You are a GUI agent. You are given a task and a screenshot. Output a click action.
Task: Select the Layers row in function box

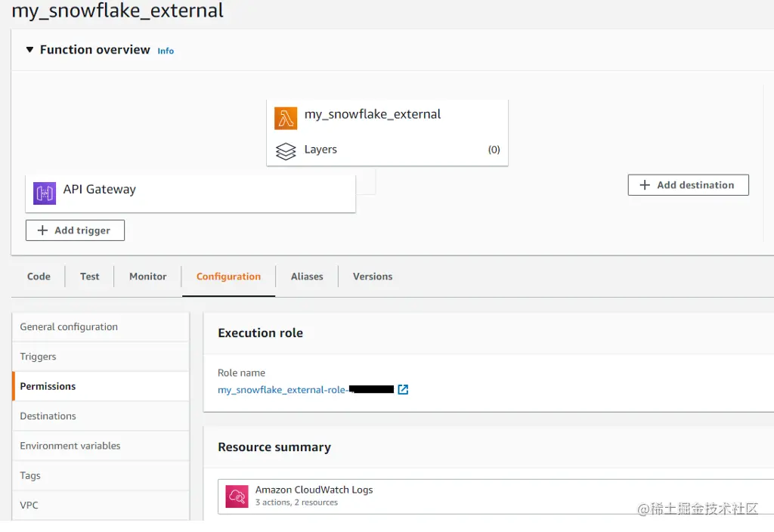click(x=387, y=150)
